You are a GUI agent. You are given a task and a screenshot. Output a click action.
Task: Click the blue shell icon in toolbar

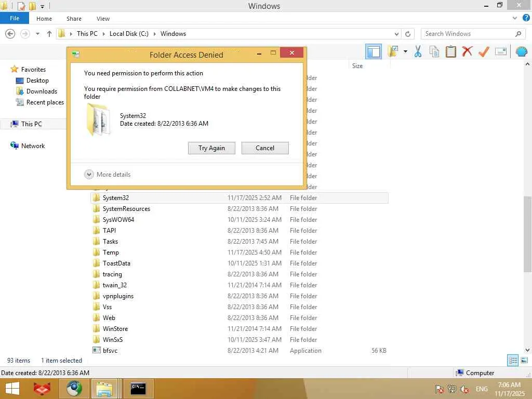(x=522, y=52)
